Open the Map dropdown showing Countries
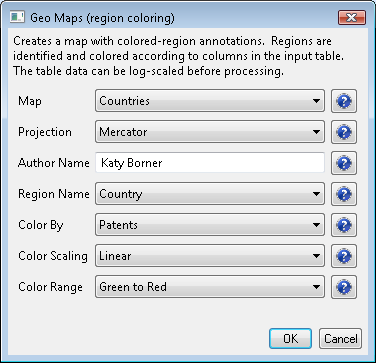This screenshot has width=376, height=363. click(210, 101)
